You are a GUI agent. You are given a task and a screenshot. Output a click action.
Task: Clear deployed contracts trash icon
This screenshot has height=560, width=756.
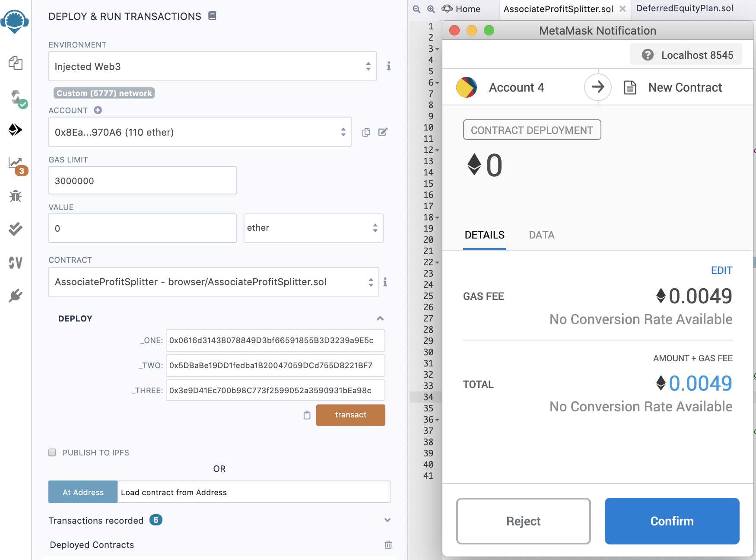click(388, 545)
